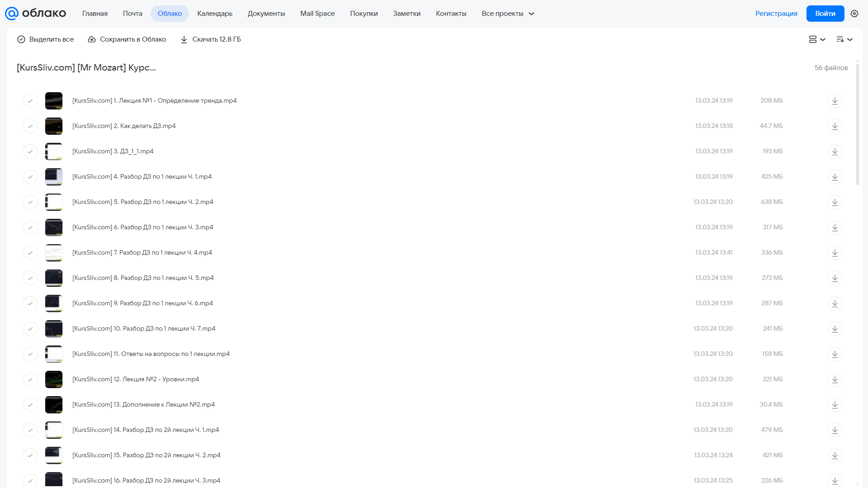Download file 9. Разбор ДЗ Ч. 6.mp4

[x=835, y=303]
